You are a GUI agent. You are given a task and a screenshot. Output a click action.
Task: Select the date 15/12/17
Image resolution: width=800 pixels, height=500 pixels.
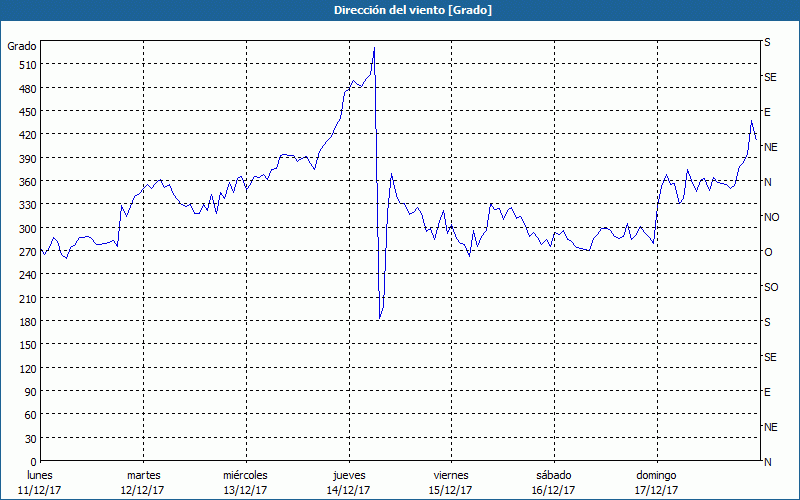point(451,491)
